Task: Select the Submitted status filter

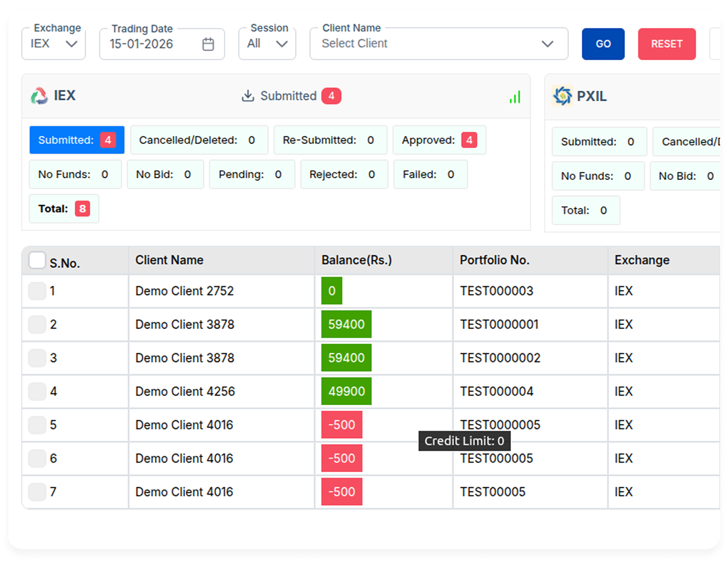Action: coord(76,140)
